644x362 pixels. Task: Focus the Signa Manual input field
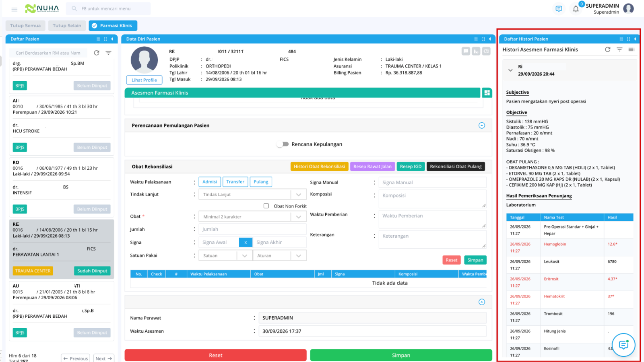click(x=432, y=182)
